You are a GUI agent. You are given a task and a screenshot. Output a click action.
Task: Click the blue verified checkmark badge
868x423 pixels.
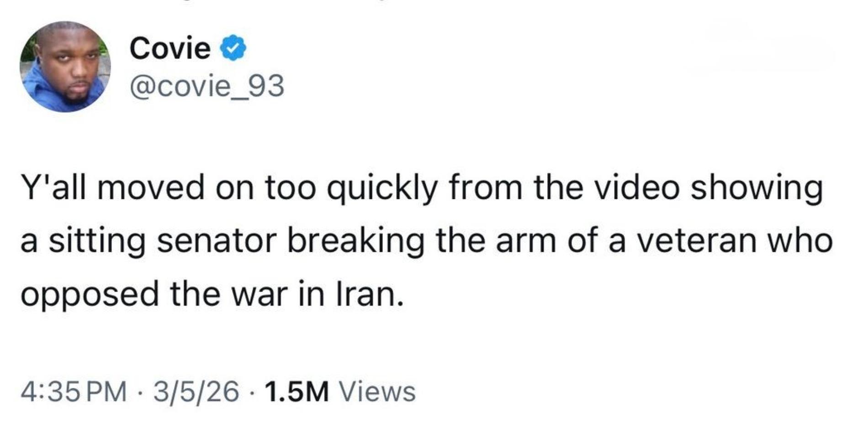point(234,47)
